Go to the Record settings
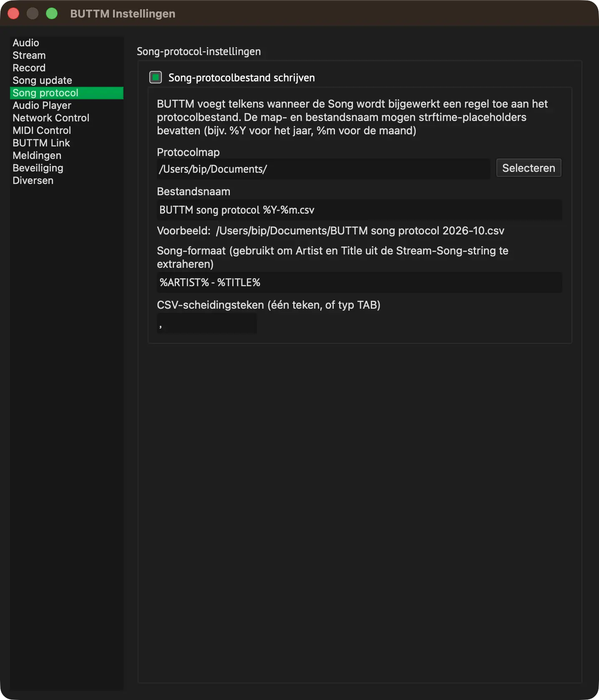The image size is (599, 700). [x=67, y=68]
